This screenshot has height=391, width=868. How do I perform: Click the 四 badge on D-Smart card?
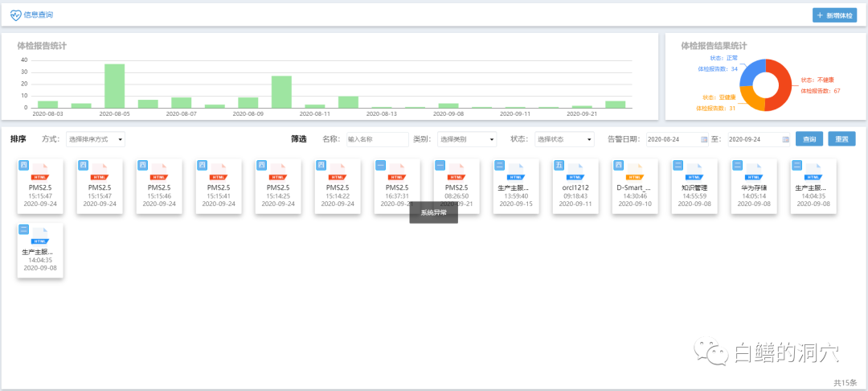[618, 164]
